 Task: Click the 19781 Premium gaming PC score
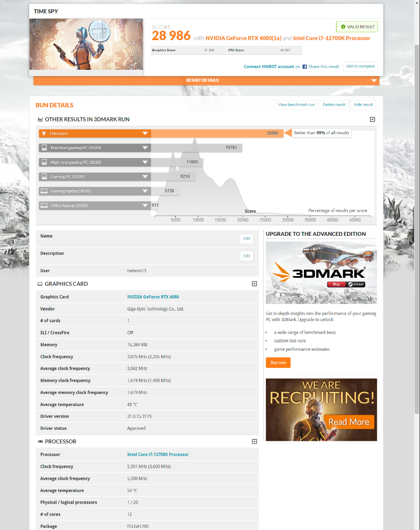point(231,148)
